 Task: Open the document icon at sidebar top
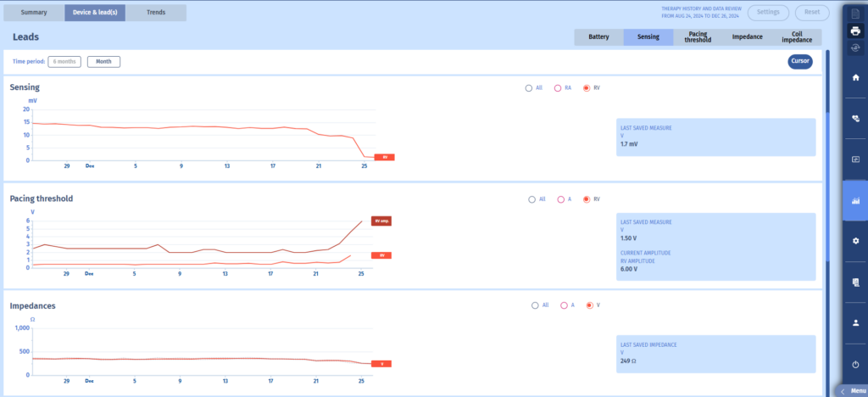click(854, 13)
